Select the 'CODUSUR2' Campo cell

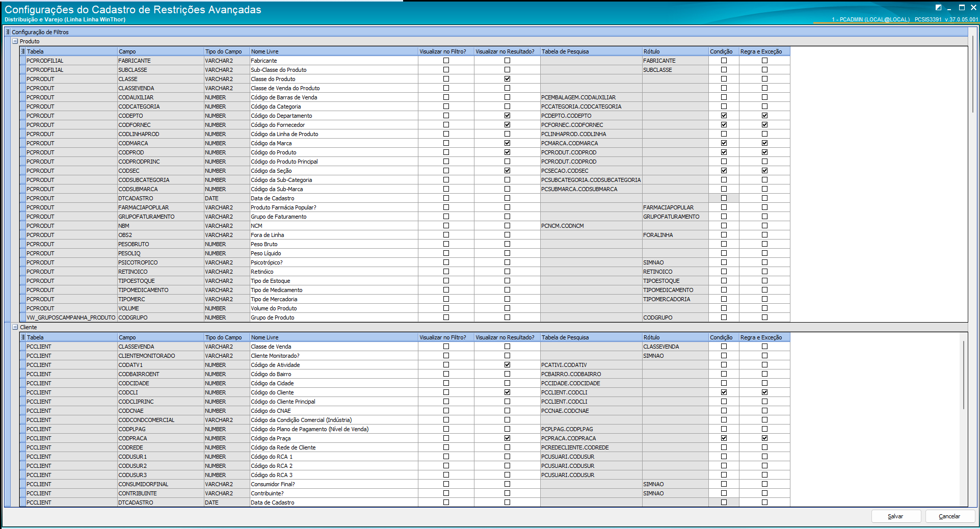pyautogui.click(x=161, y=466)
